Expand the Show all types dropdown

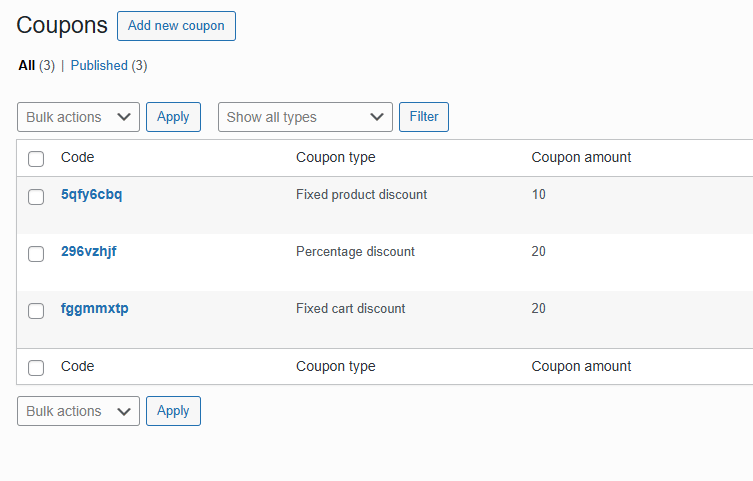pos(305,117)
